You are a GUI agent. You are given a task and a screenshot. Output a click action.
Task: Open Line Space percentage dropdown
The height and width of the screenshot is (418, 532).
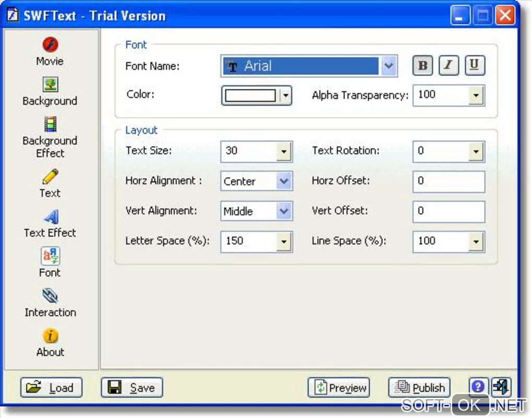point(476,242)
